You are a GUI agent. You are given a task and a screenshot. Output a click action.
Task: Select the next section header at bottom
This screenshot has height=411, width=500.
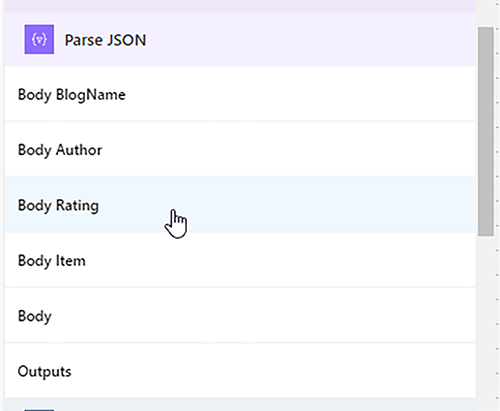[240, 405]
